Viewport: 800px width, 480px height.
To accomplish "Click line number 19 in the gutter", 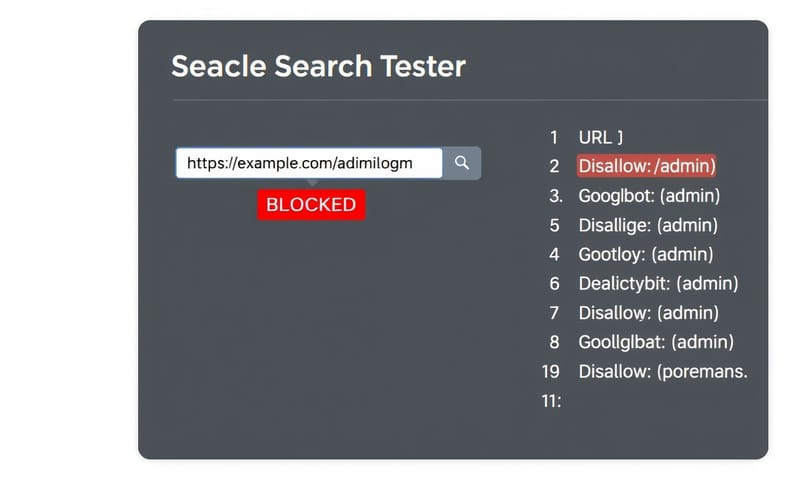I will (x=550, y=372).
